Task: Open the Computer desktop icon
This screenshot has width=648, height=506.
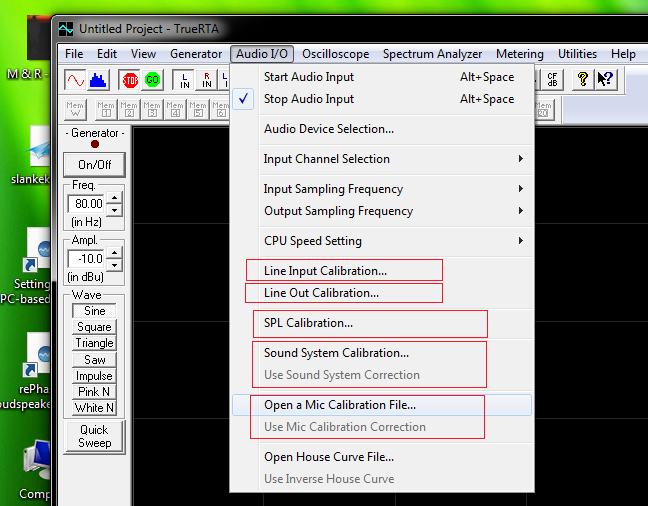Action: [x=36, y=469]
